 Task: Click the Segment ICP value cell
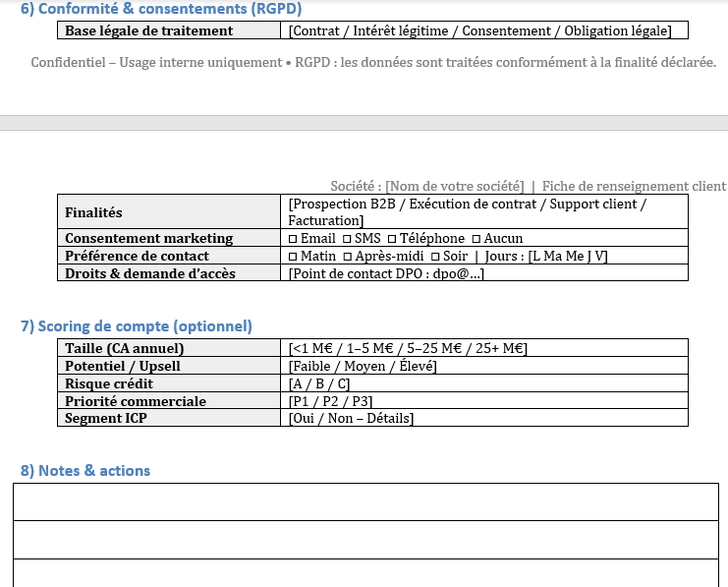[x=351, y=420]
